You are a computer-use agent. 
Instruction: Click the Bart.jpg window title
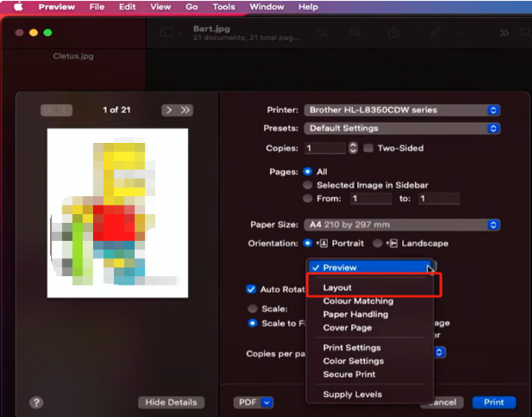click(x=212, y=28)
